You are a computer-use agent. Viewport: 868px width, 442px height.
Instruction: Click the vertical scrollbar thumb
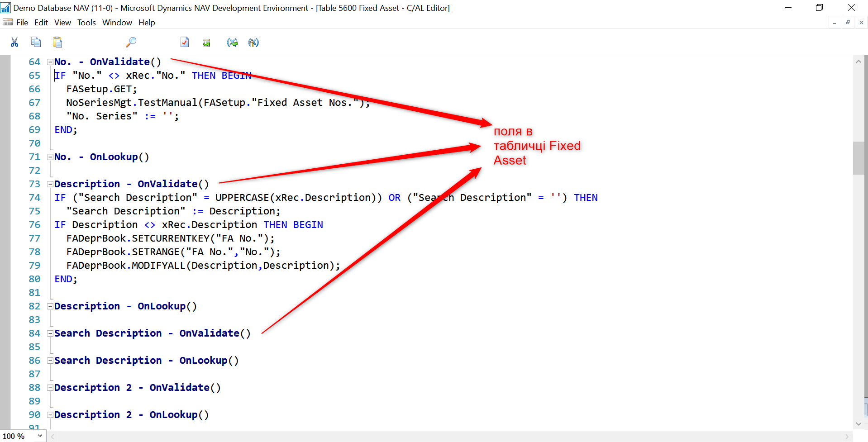[x=858, y=157]
